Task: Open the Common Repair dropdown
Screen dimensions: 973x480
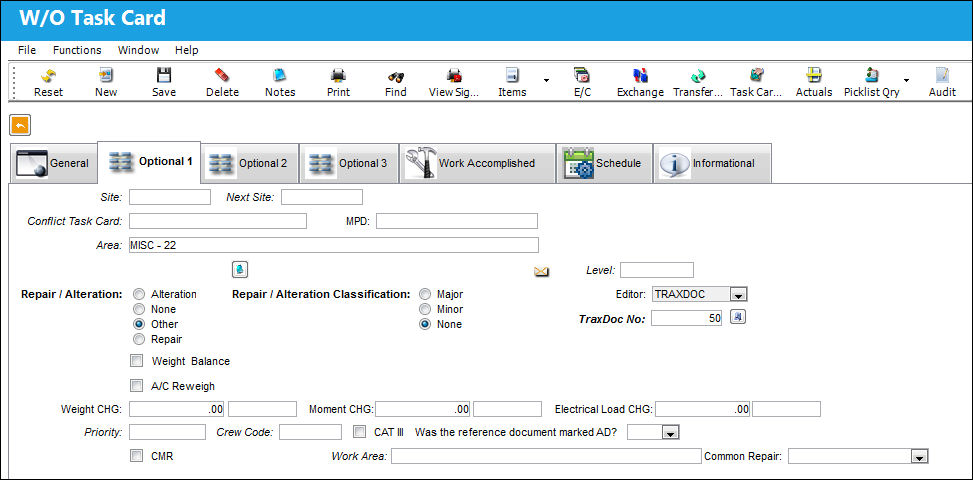Action: (919, 457)
